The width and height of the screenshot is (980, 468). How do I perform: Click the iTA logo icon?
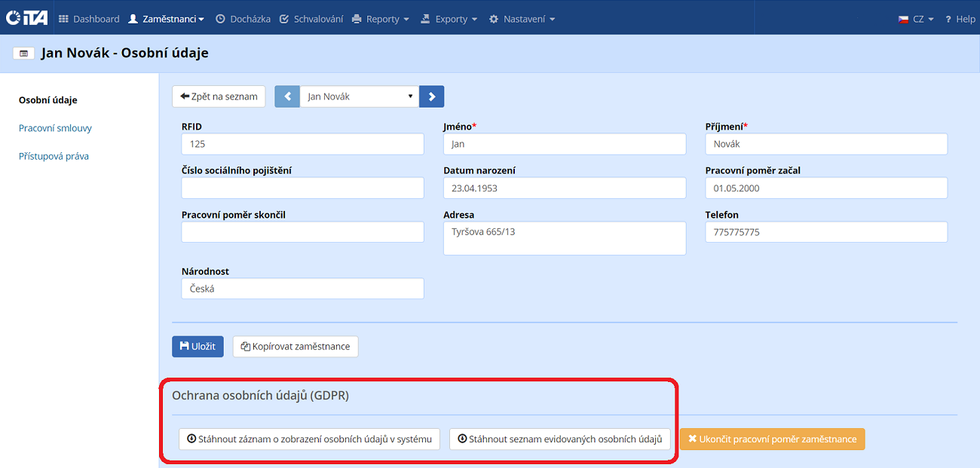click(x=26, y=18)
